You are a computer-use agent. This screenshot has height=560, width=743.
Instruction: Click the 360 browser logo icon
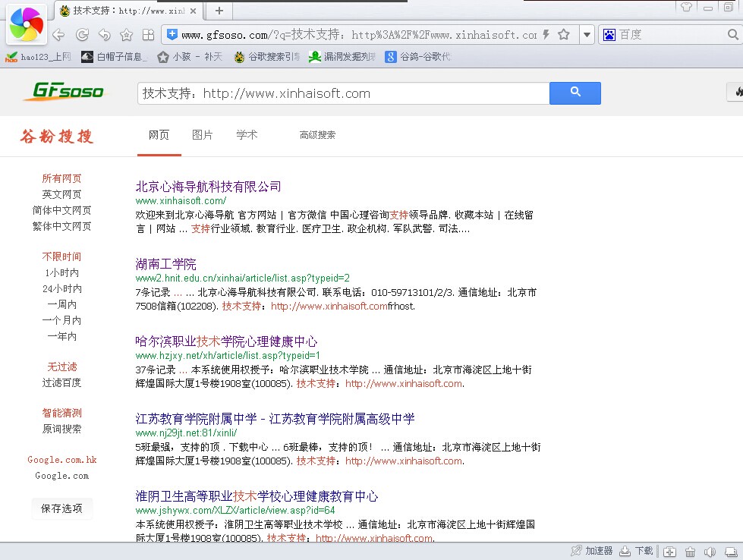[27, 24]
